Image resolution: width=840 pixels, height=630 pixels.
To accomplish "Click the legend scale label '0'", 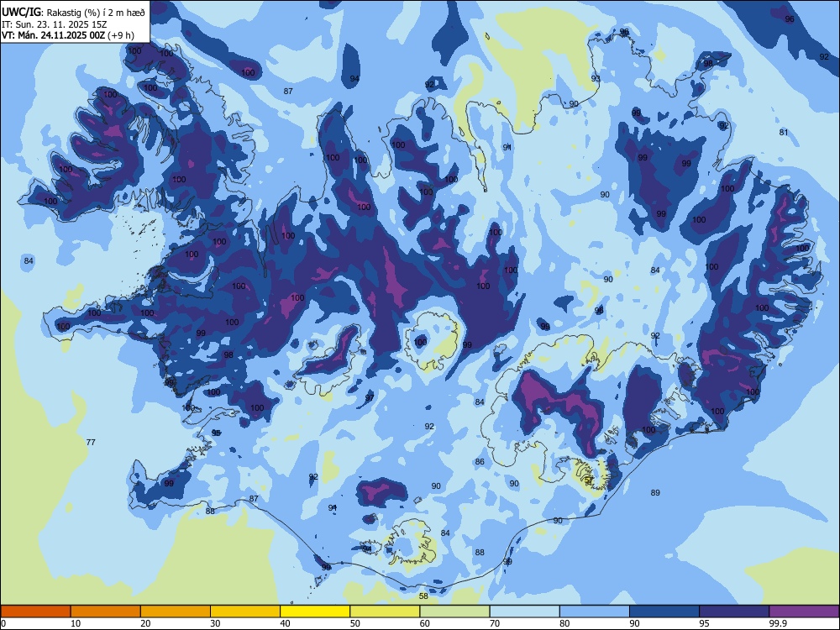I will click(3, 623).
